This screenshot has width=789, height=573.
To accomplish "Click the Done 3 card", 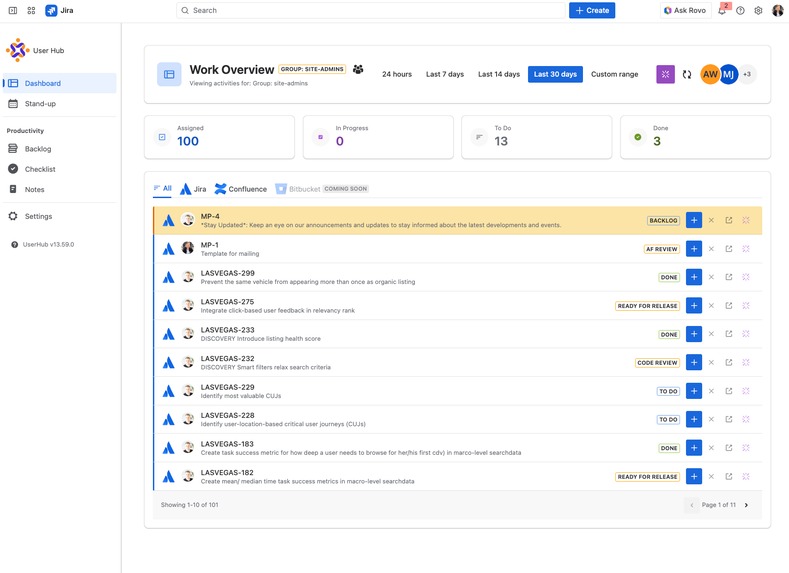I will (x=695, y=137).
